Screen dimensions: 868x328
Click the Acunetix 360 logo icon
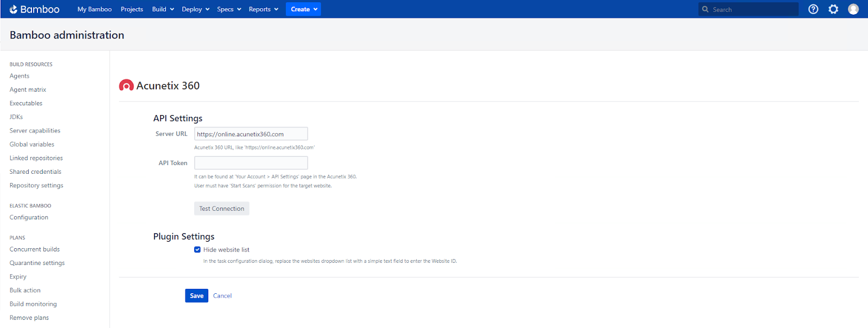click(x=126, y=85)
